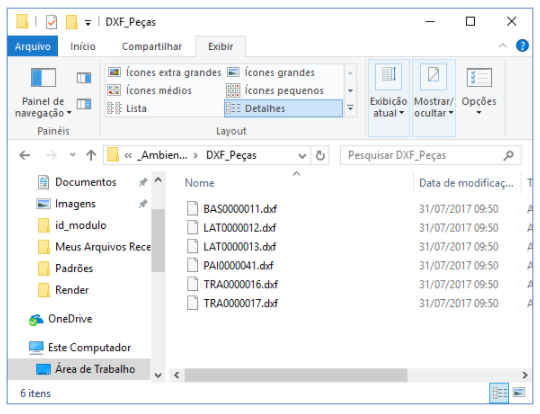Click the Opções button
The image size is (540, 414).
click(x=479, y=92)
